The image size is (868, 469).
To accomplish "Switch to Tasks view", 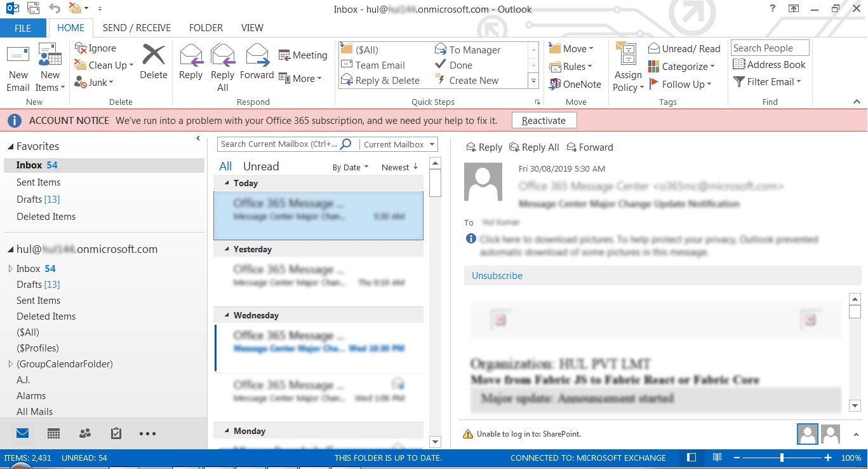I will 116,433.
